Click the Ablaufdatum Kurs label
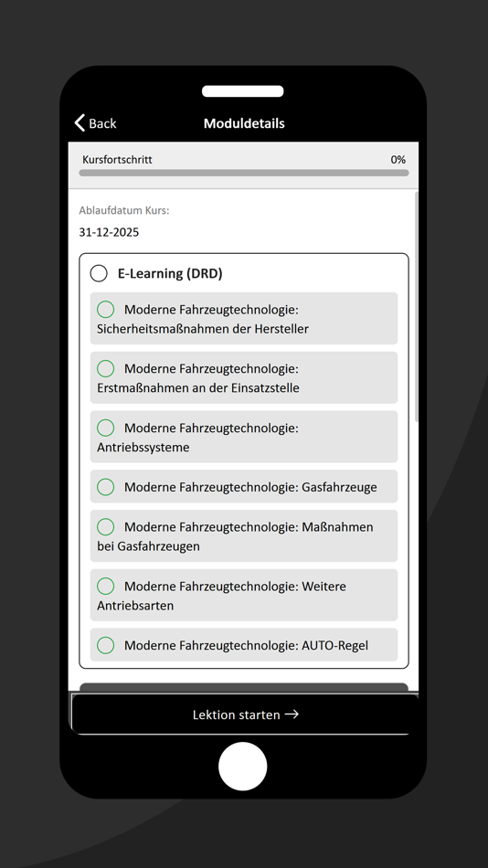Image resolution: width=488 pixels, height=868 pixels. point(124,210)
